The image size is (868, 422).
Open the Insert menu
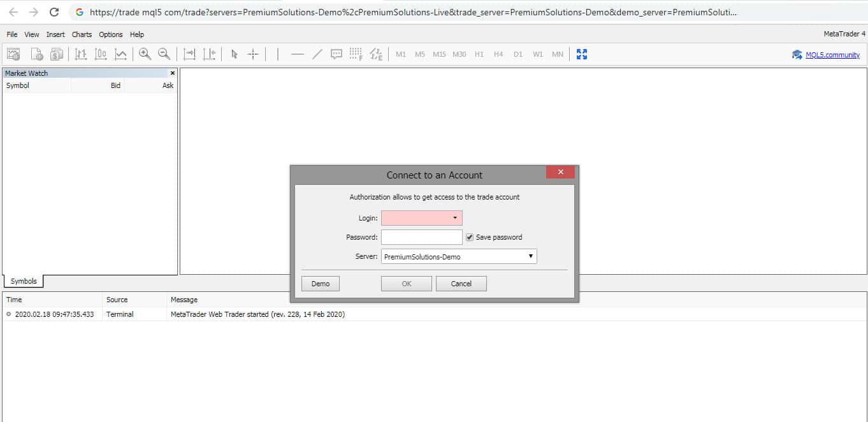point(55,34)
